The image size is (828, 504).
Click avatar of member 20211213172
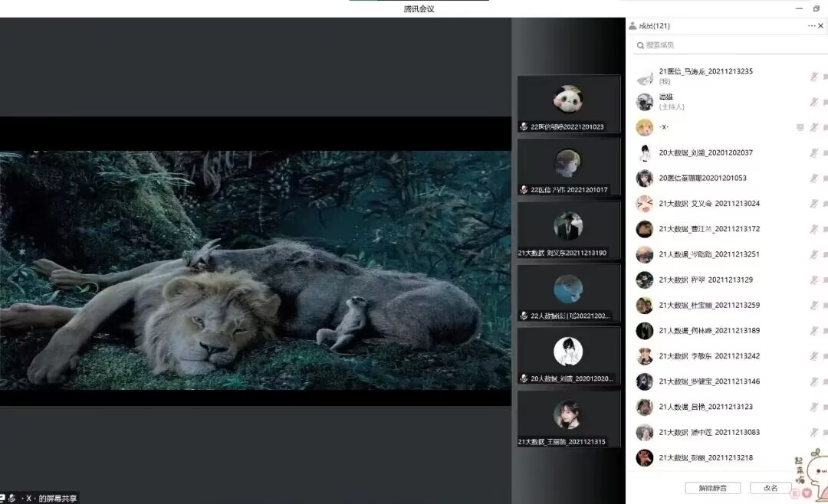tap(644, 229)
